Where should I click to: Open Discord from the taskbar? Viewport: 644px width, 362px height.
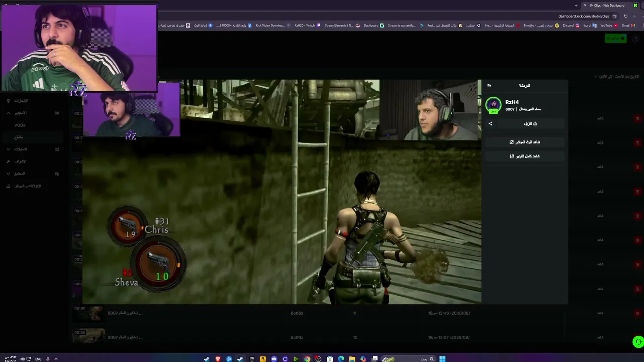(274, 359)
